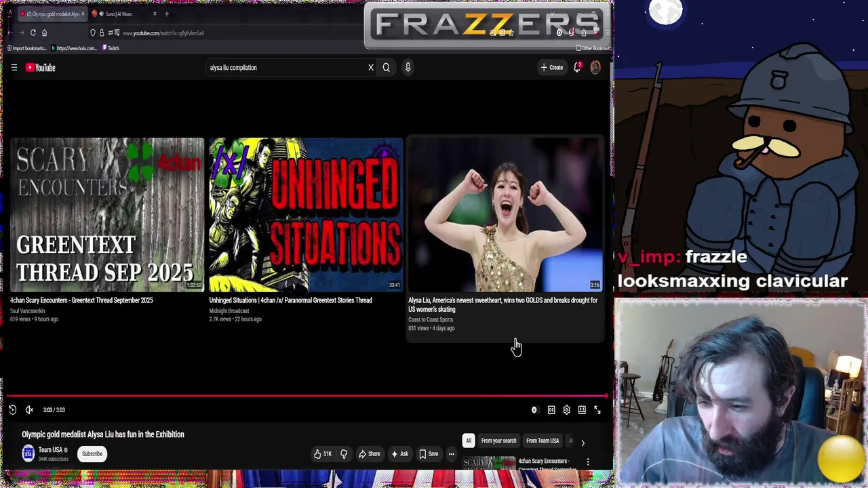Click the Olympic gold medalist video title
This screenshot has height=488, width=868.
click(x=103, y=434)
